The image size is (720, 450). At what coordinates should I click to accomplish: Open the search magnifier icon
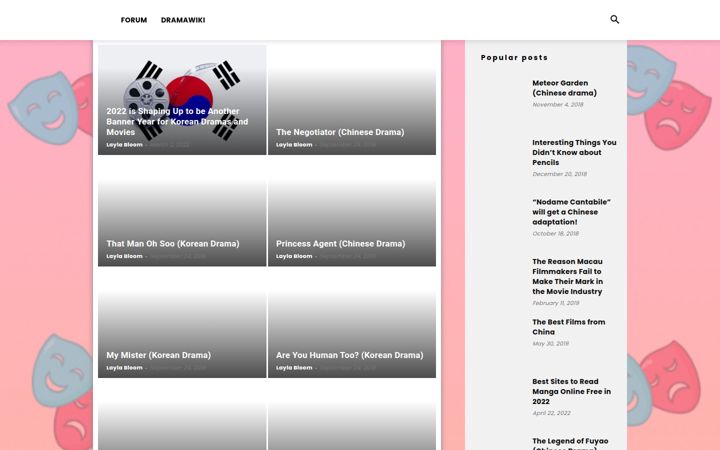coord(614,19)
